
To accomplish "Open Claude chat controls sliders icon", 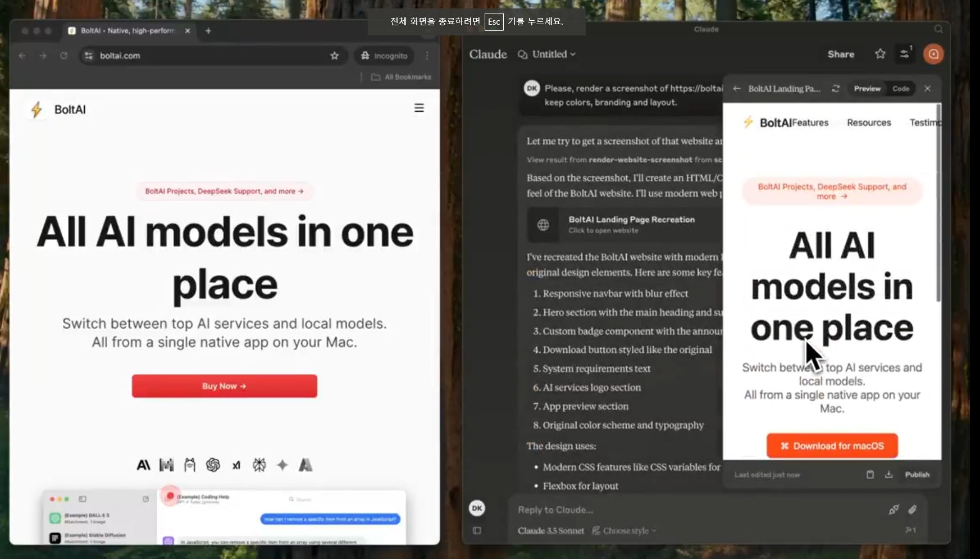I will point(905,54).
